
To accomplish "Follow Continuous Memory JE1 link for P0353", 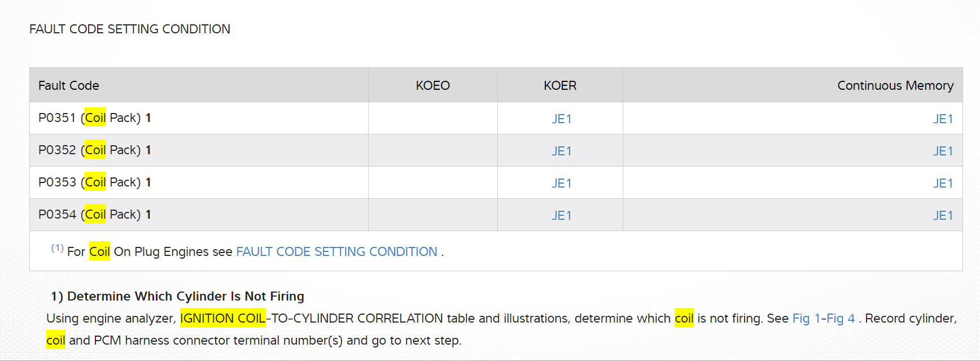I will click(x=943, y=183).
